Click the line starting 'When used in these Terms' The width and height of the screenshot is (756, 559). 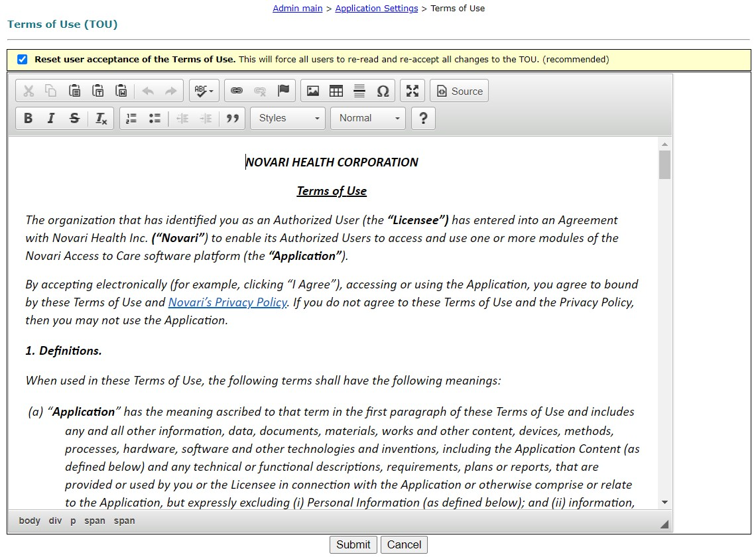pyautogui.click(x=263, y=381)
